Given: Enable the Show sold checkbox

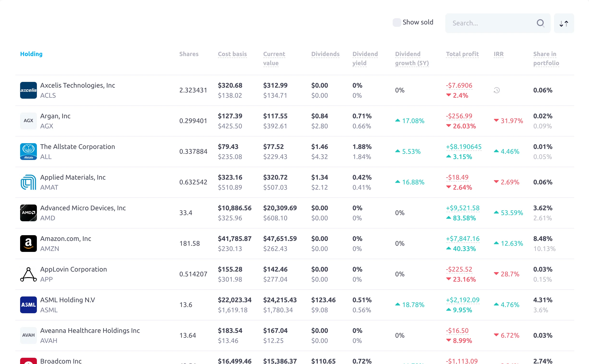Looking at the screenshot, I should pyautogui.click(x=397, y=22).
